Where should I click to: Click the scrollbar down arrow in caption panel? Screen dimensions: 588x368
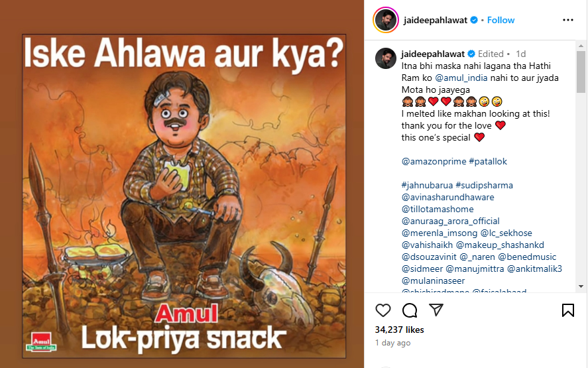(x=581, y=286)
